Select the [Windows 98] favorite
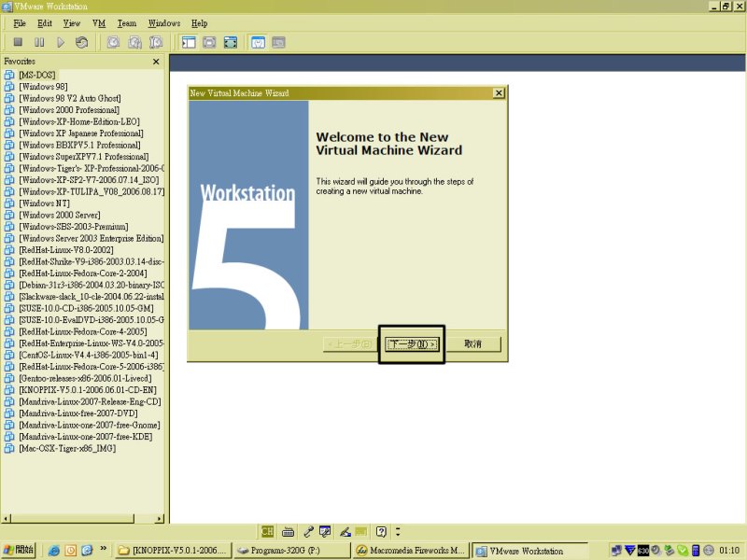Image resolution: width=747 pixels, height=560 pixels. 43,87
